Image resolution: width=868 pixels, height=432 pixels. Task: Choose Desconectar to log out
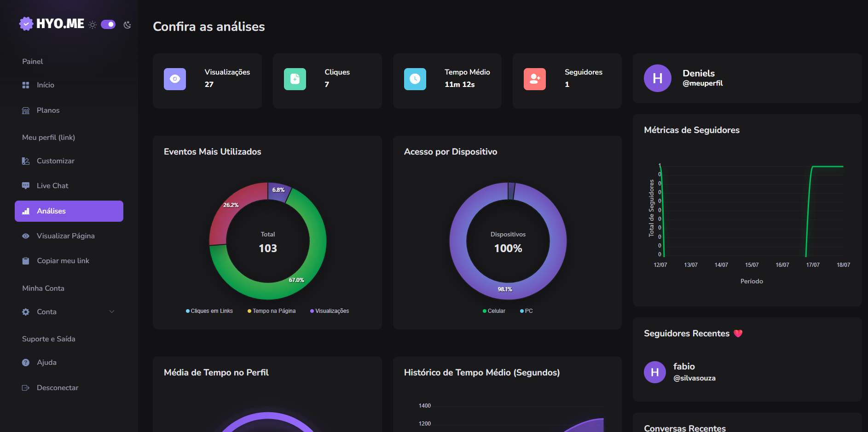coord(69,388)
